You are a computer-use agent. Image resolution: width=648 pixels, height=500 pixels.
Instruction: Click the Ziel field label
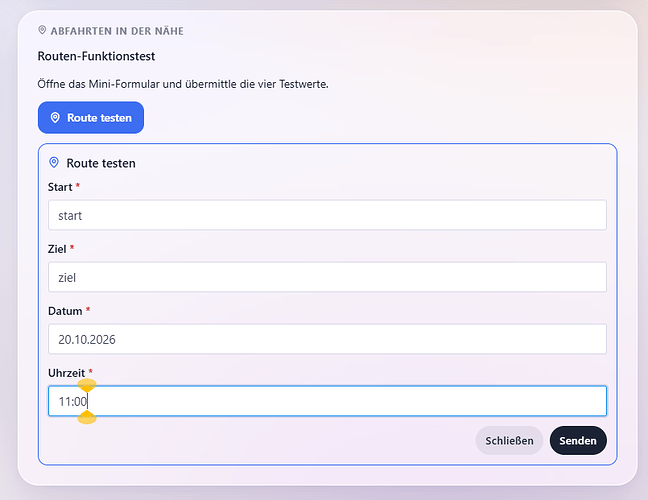point(57,249)
